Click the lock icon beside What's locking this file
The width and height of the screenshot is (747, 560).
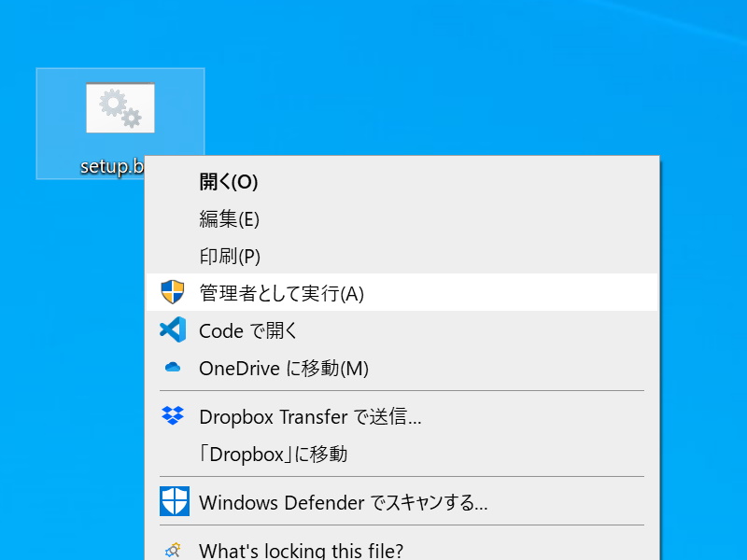point(172,550)
